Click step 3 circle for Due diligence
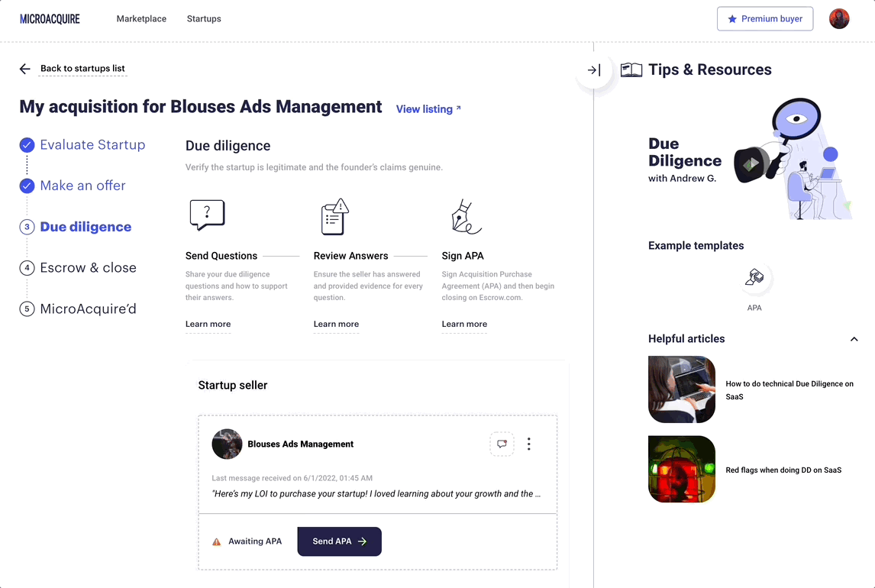Image resolution: width=875 pixels, height=588 pixels. coord(27,227)
